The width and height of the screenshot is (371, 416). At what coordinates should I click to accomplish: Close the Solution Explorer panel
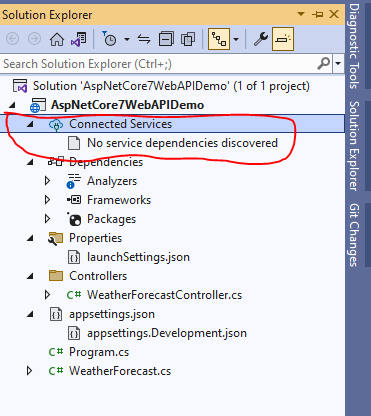[x=334, y=14]
